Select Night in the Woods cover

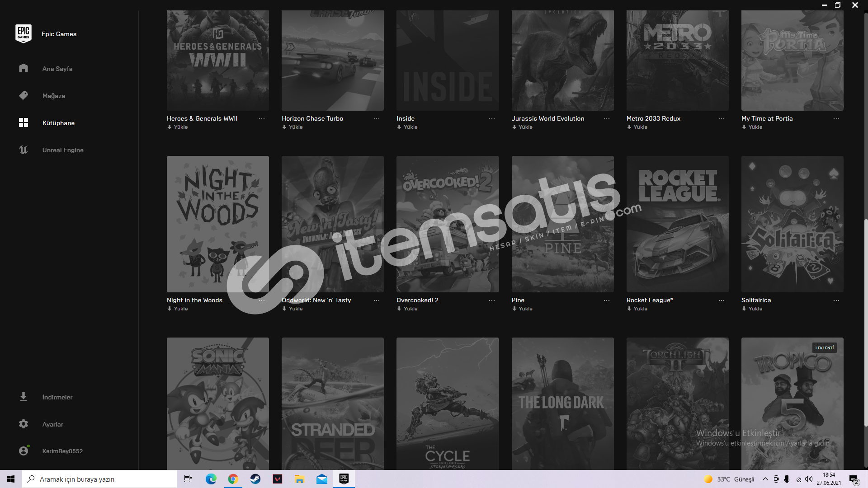pyautogui.click(x=218, y=224)
